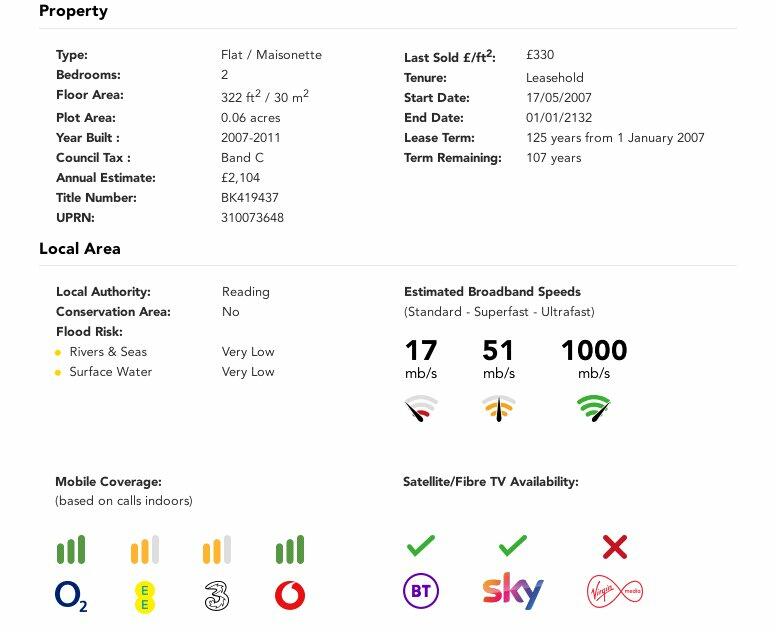776x632 pixels.
Task: Click the title number BK419437
Action: pos(250,198)
